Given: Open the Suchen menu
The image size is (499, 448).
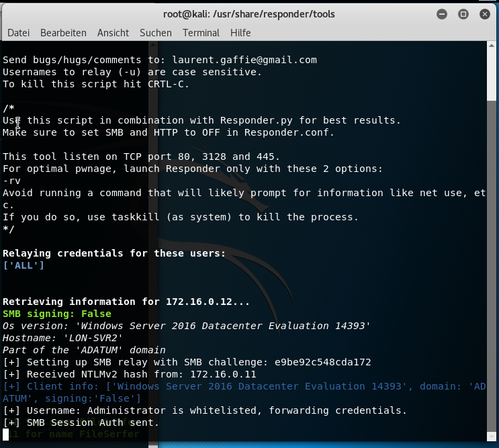Looking at the screenshot, I should click(156, 33).
